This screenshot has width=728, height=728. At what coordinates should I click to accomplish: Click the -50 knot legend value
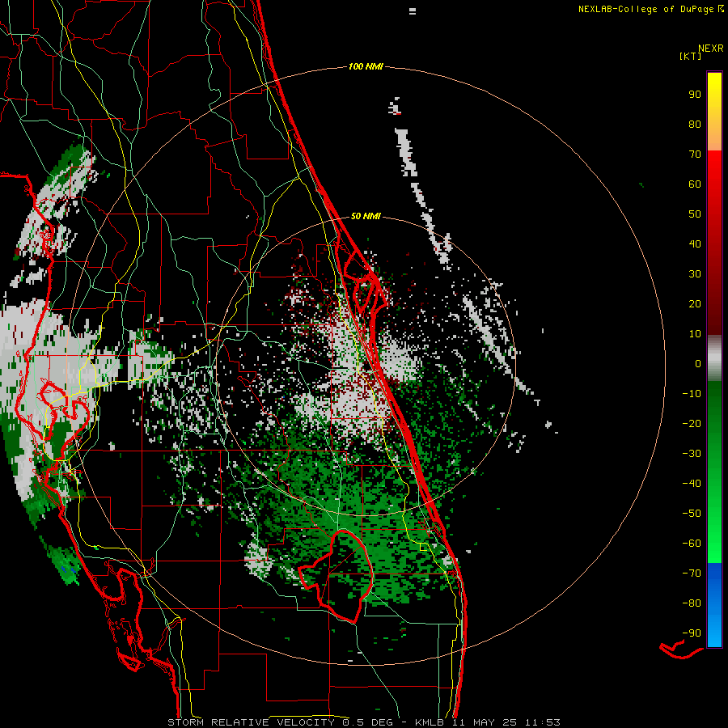692,514
